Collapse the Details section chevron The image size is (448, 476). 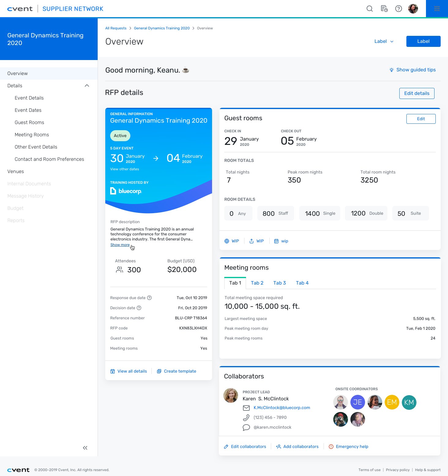pos(87,86)
